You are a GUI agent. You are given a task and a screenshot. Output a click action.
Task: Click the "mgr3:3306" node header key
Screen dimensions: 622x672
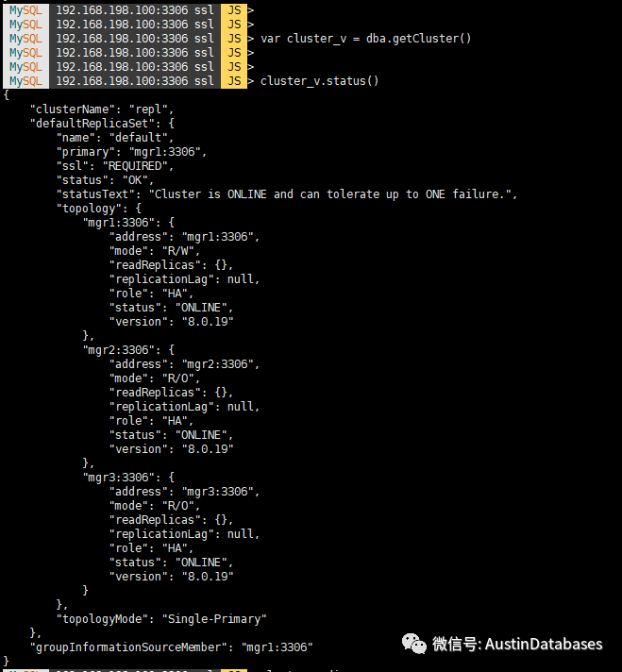point(119,477)
